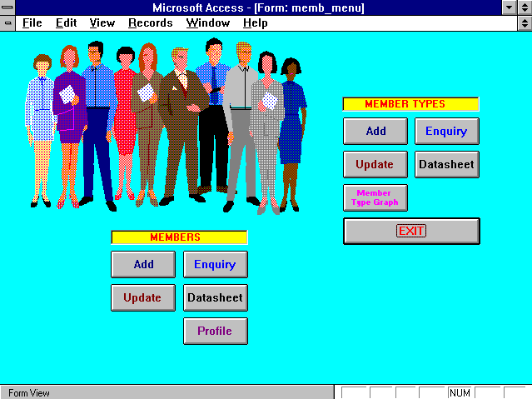Image resolution: width=532 pixels, height=399 pixels.
Task: Click the form window restore arrows icon
Action: tap(525, 23)
